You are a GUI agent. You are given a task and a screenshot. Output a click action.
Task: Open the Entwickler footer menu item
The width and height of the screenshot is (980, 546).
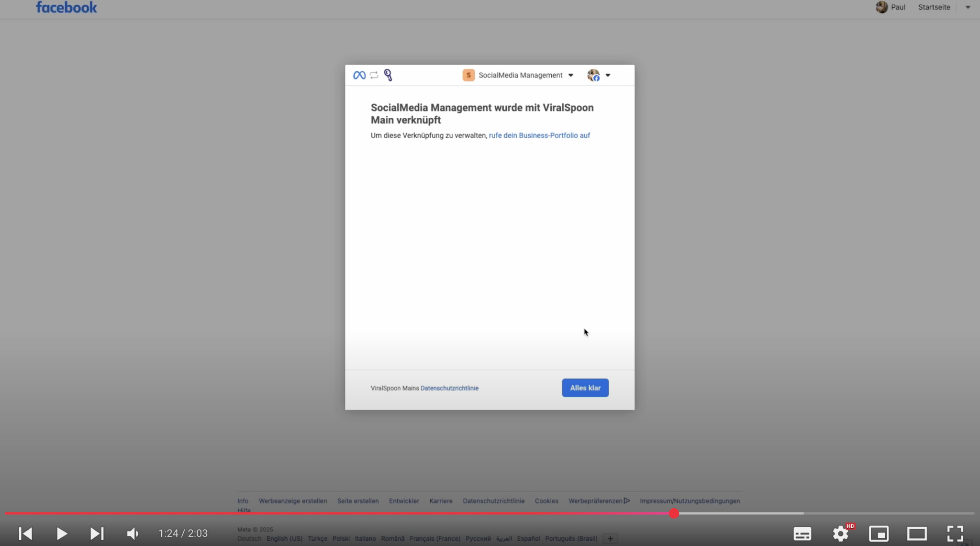[x=404, y=501]
